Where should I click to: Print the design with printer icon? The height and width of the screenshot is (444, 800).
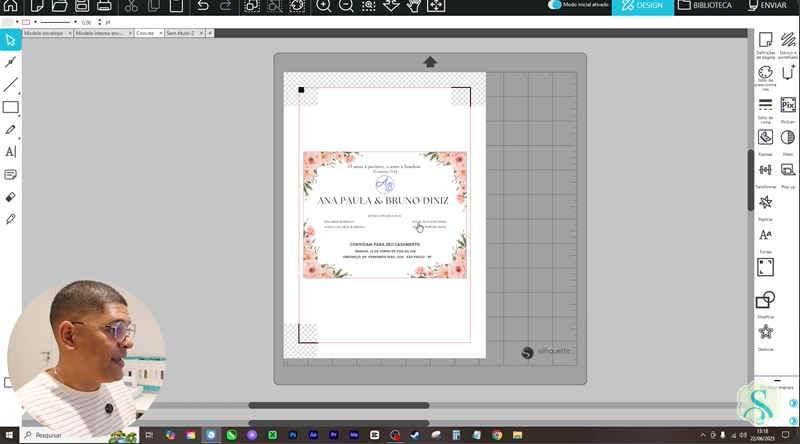104,6
